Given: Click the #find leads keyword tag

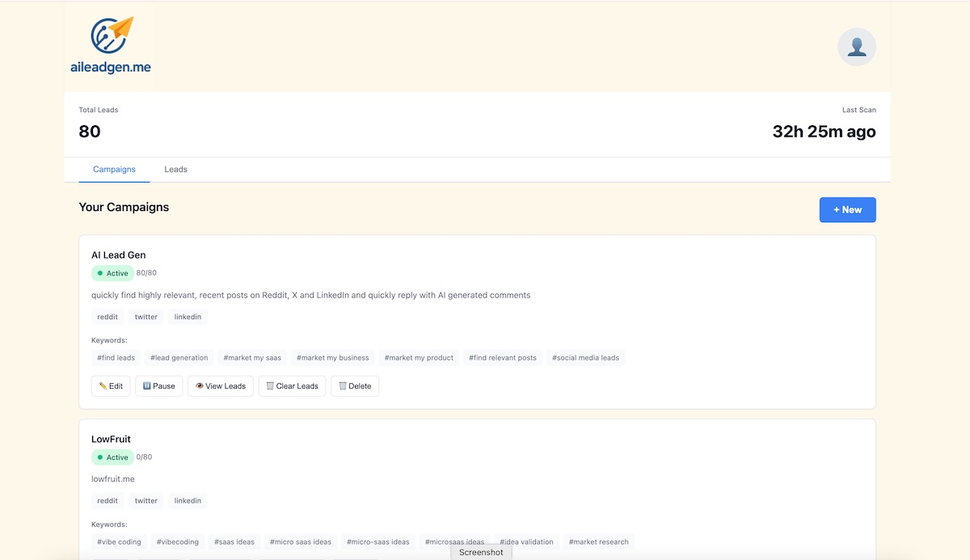Looking at the screenshot, I should (x=116, y=358).
